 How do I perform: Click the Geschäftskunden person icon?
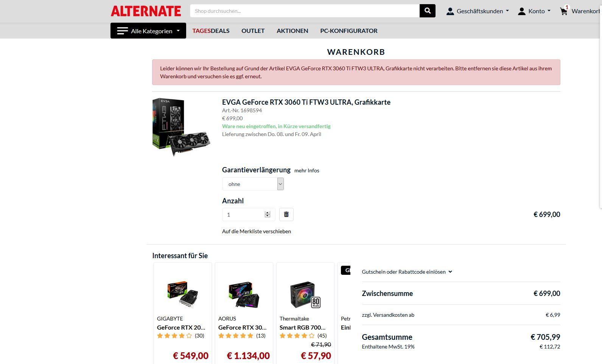pos(450,11)
